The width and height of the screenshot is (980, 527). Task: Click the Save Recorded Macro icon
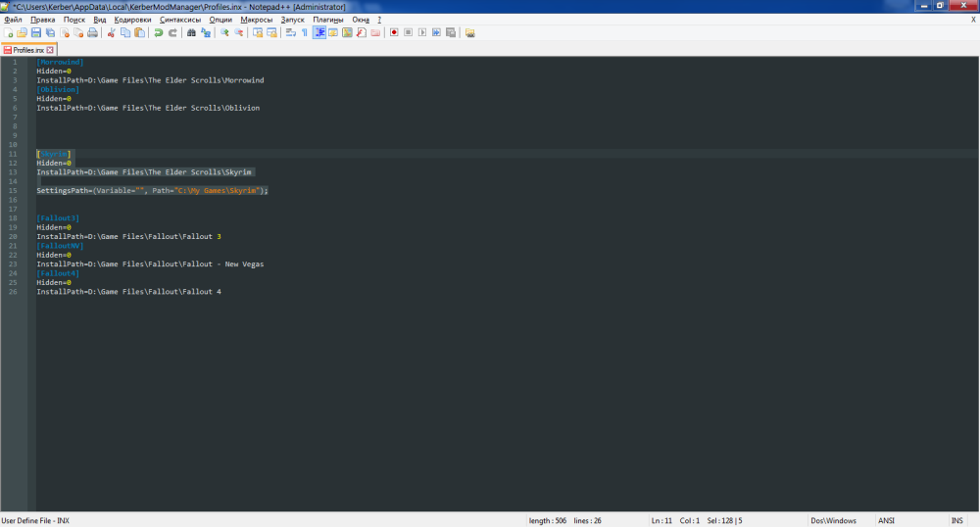[x=451, y=32]
